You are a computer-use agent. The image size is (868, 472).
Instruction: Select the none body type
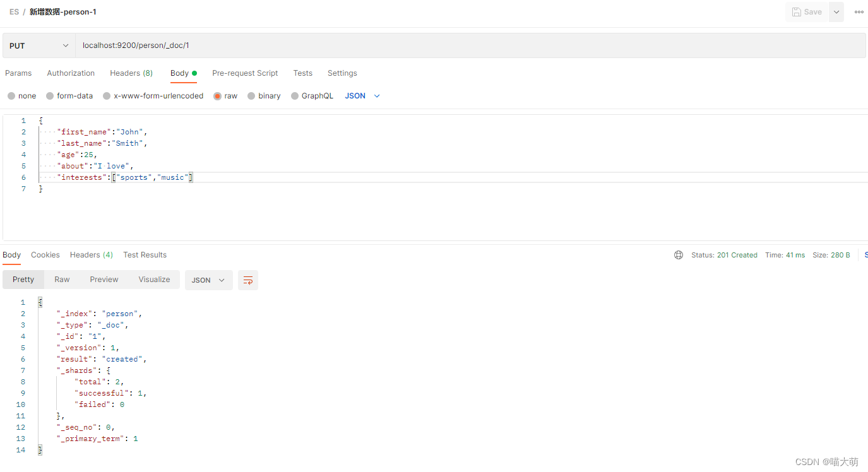coord(11,96)
